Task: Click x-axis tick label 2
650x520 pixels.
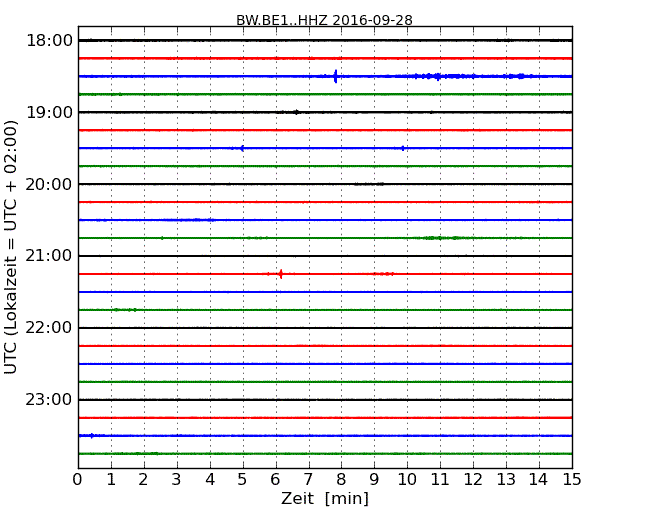Action: coord(143,480)
